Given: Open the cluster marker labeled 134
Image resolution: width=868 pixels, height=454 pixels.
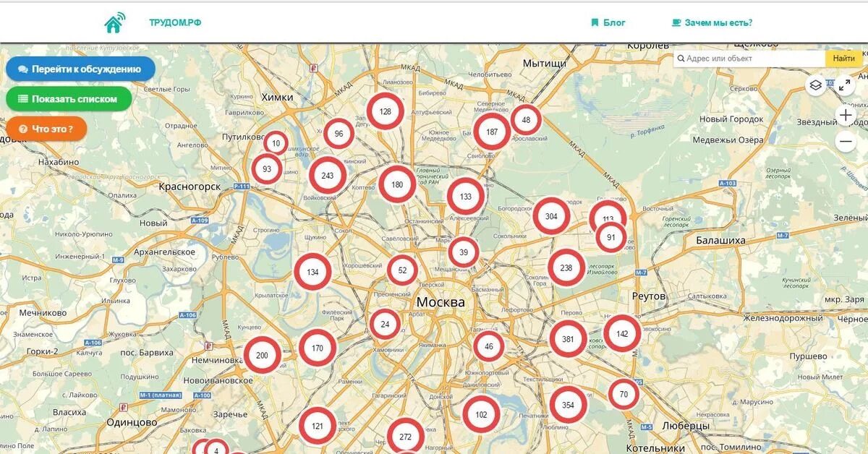Looking at the screenshot, I should [312, 273].
